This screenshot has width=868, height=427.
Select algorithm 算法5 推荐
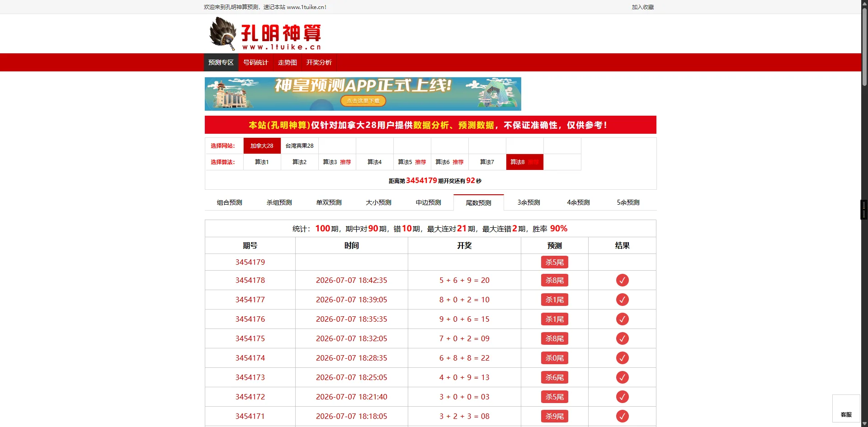(412, 162)
